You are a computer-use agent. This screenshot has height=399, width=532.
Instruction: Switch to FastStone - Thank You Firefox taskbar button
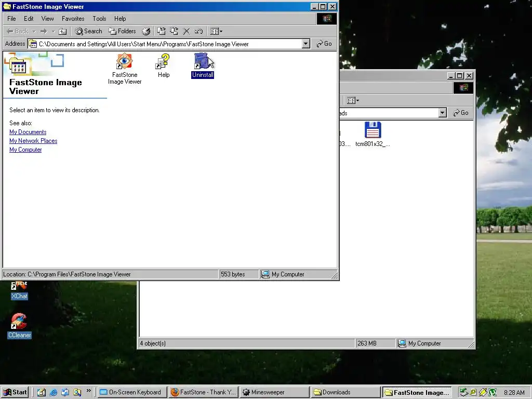pos(203,392)
